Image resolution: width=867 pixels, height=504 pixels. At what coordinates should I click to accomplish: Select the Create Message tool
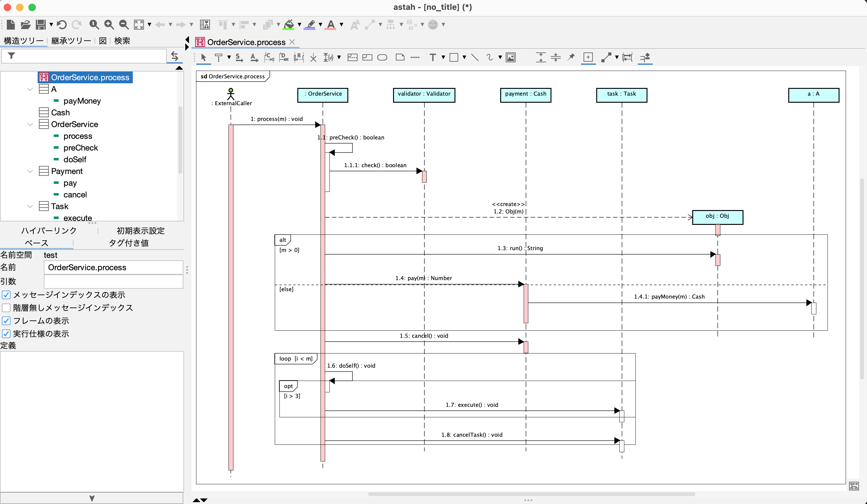pos(269,57)
